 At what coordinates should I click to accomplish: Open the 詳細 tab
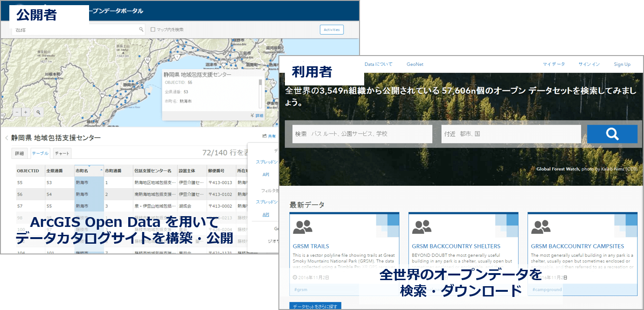pos(19,153)
